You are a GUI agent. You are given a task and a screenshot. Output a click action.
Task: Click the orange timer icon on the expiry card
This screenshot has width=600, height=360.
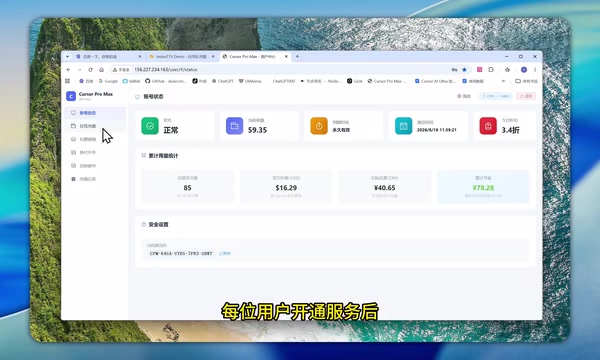pos(319,126)
